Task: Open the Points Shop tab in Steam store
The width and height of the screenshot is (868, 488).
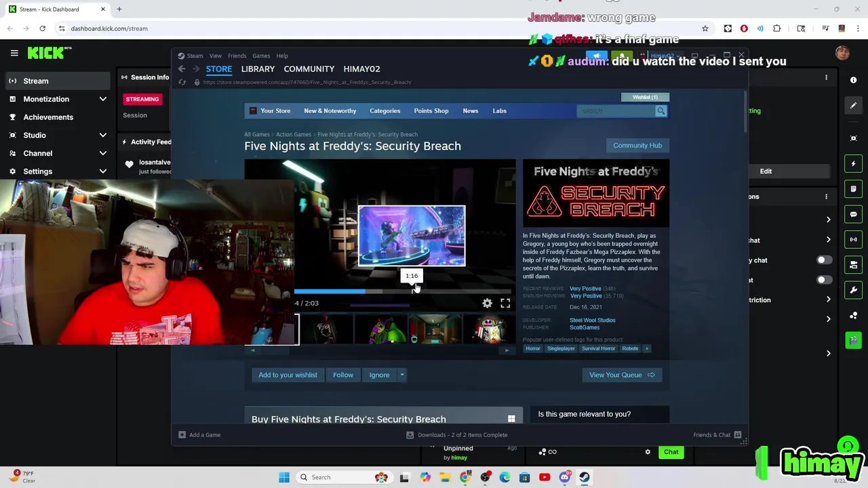Action: point(431,111)
